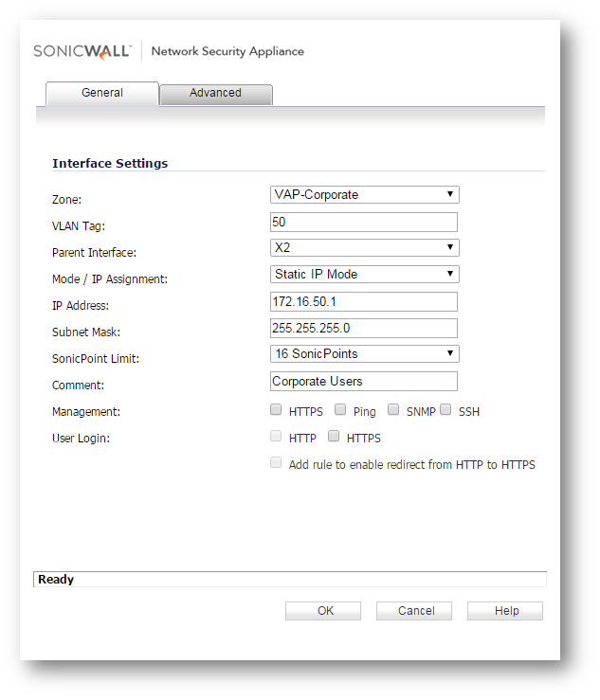
Task: Switch to the Advanced tab
Action: coord(215,93)
